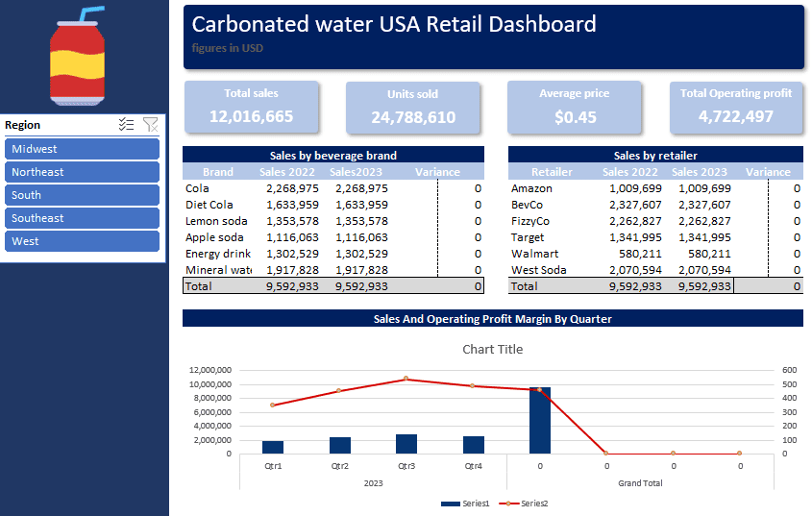Select the Walmart retailer cell
This screenshot has width=812, height=516.
pyautogui.click(x=534, y=254)
